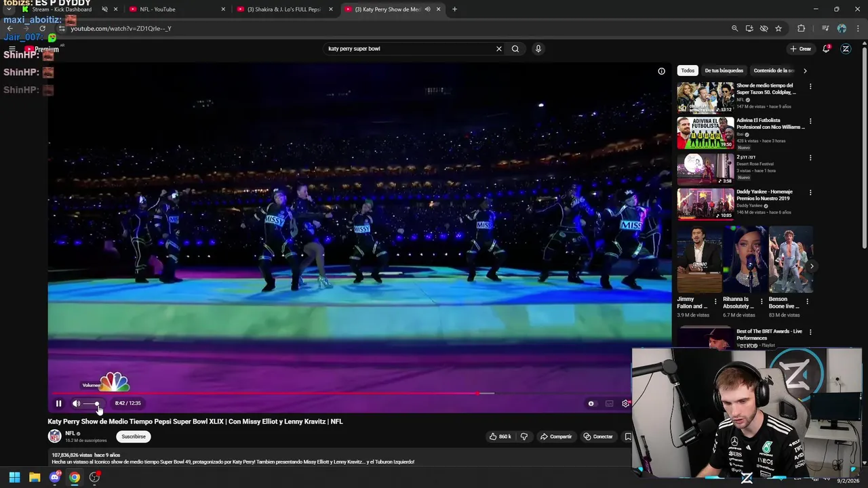Open the NFL channel avatar
868x488 pixels.
[x=54, y=436]
